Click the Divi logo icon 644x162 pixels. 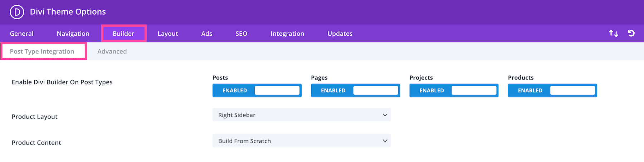point(17,12)
